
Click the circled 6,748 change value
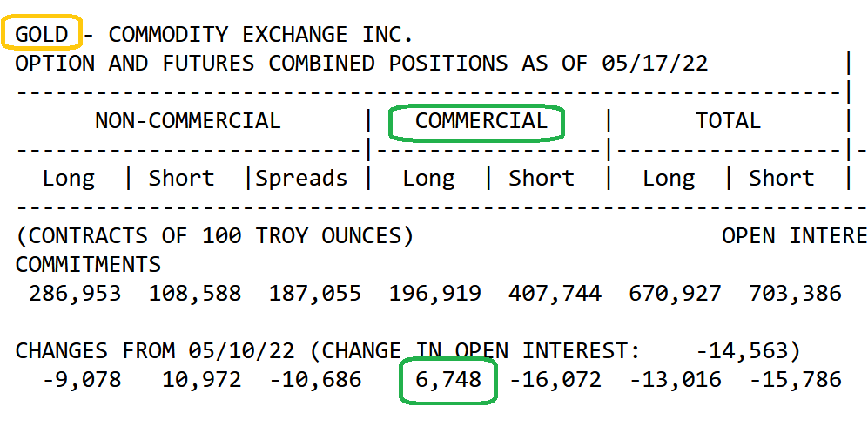click(x=447, y=380)
